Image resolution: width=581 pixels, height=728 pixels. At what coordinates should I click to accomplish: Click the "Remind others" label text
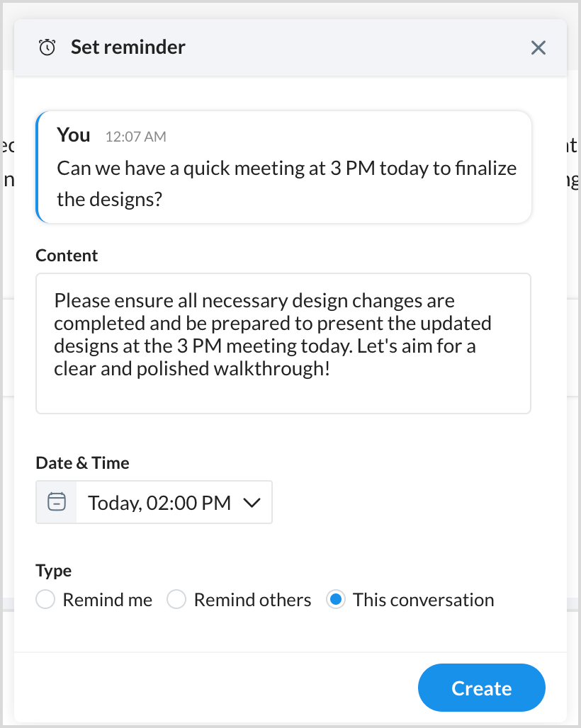click(252, 600)
